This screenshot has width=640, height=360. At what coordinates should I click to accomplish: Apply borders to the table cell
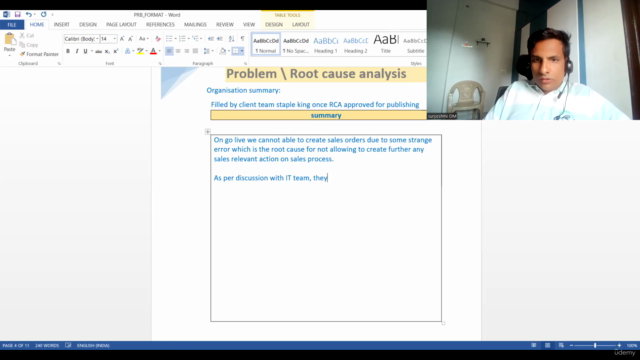pyautogui.click(x=236, y=51)
